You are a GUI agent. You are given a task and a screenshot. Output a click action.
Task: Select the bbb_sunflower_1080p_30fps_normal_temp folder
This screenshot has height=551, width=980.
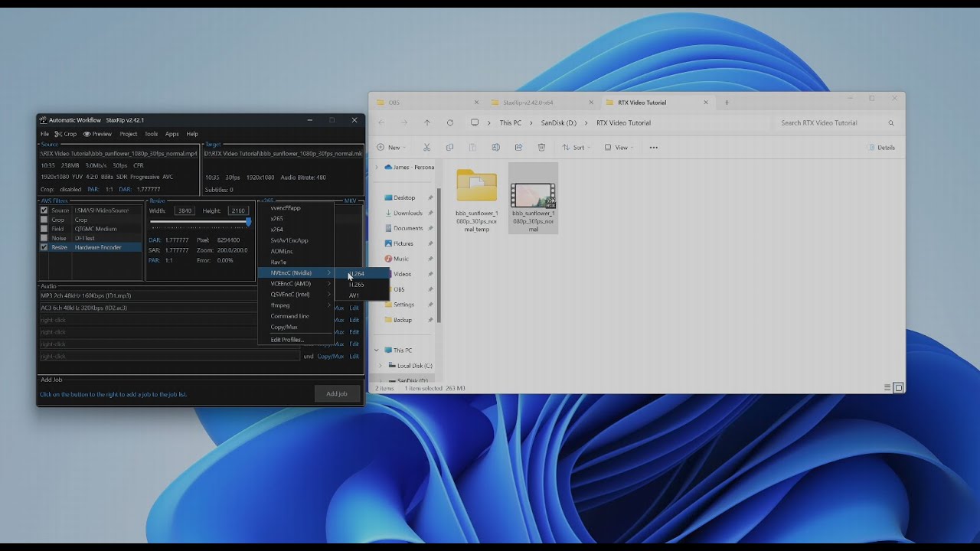(x=476, y=199)
